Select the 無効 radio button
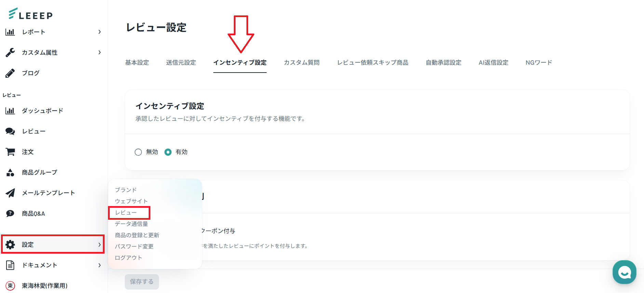 pyautogui.click(x=138, y=152)
